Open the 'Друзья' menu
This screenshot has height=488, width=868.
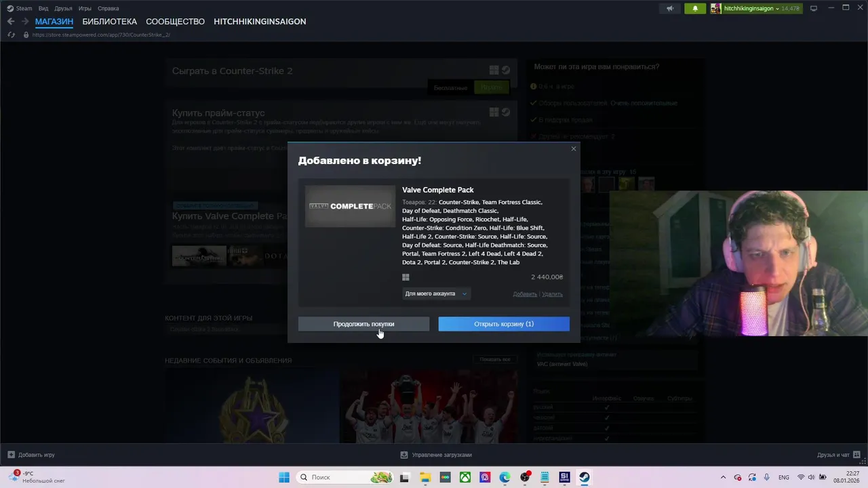63,8
